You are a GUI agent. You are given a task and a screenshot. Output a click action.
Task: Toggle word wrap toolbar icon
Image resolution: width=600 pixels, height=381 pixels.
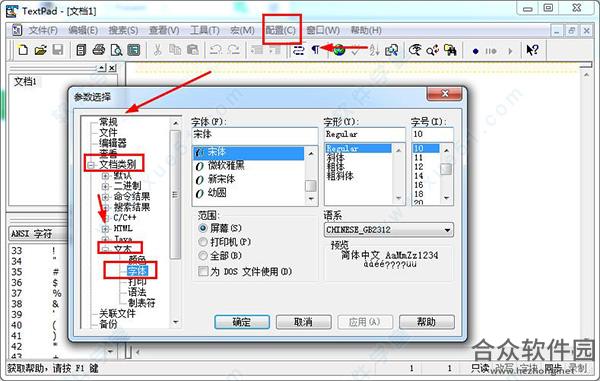coord(298,50)
